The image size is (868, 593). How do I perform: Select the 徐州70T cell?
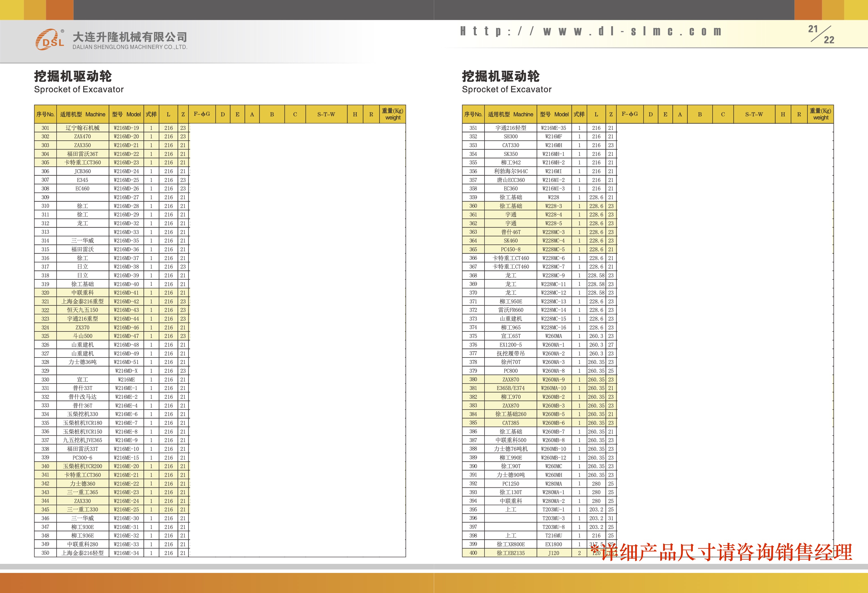(511, 362)
